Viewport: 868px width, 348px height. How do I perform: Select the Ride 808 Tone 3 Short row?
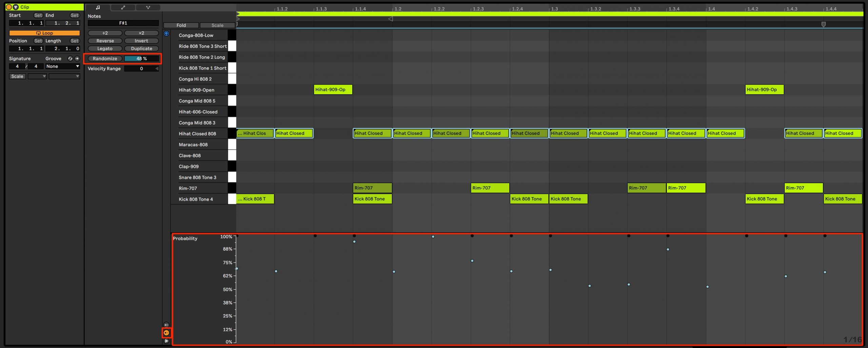203,46
